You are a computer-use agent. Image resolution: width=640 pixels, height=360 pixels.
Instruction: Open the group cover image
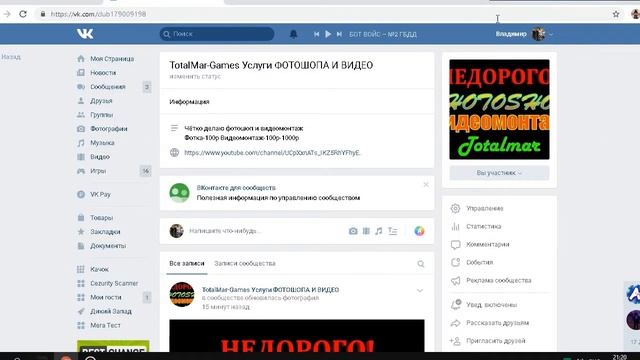pos(499,109)
